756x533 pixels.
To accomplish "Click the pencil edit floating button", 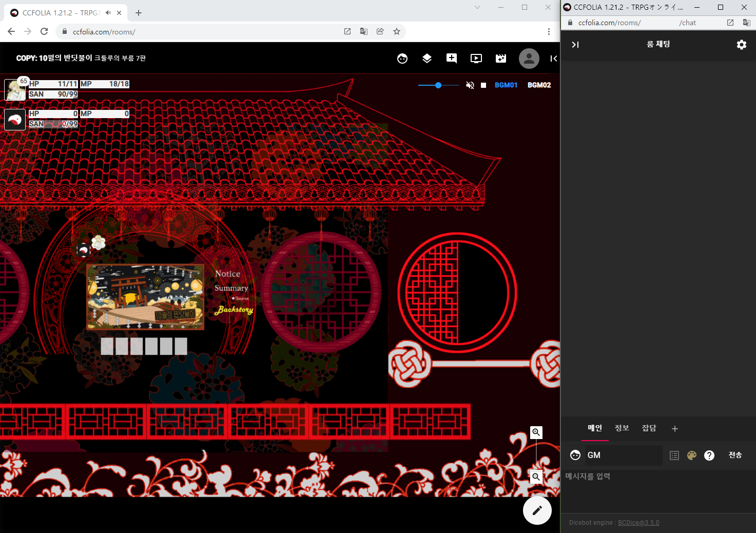I will click(537, 510).
